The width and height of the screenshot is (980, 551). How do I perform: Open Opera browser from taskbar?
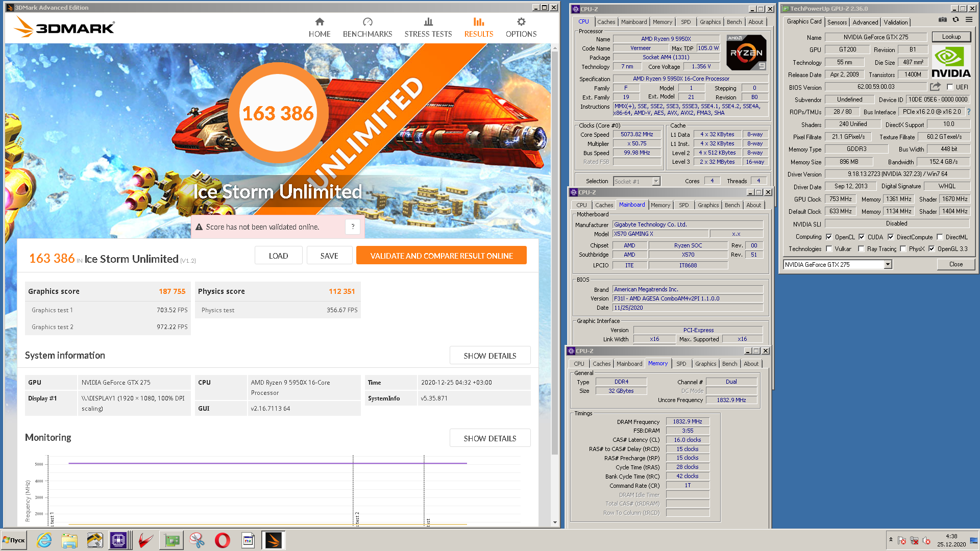point(223,540)
